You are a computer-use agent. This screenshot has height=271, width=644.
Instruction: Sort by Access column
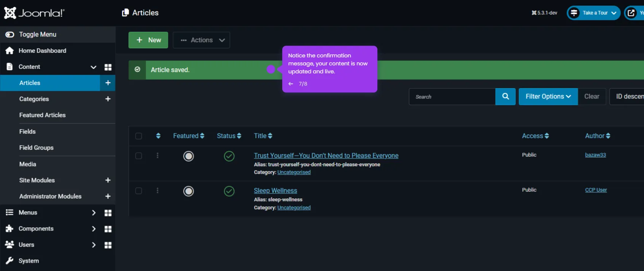pos(535,136)
